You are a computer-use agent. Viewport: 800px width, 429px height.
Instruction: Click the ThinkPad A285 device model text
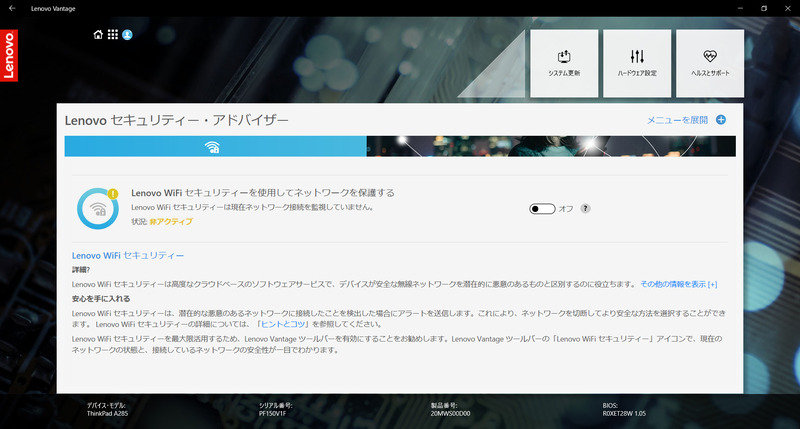[107, 414]
